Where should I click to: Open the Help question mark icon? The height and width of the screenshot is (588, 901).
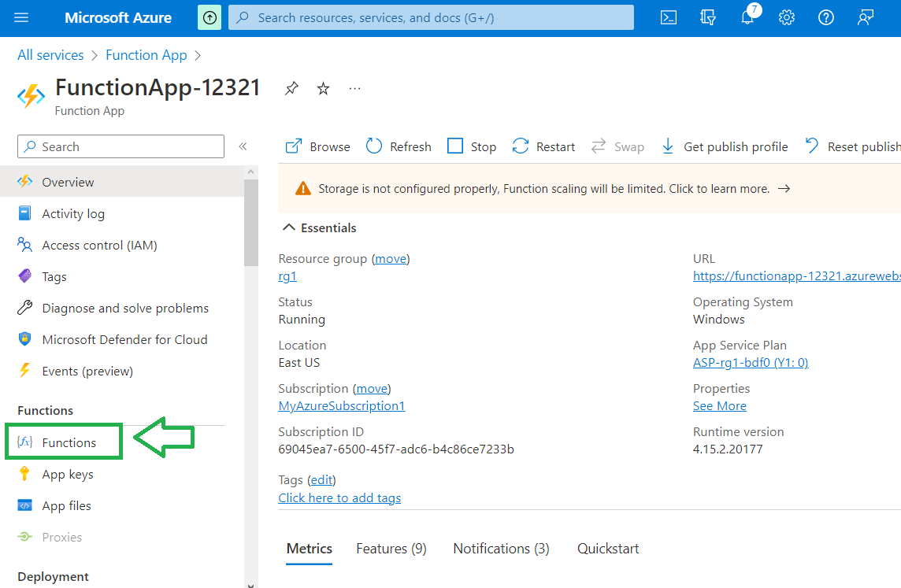click(x=825, y=18)
